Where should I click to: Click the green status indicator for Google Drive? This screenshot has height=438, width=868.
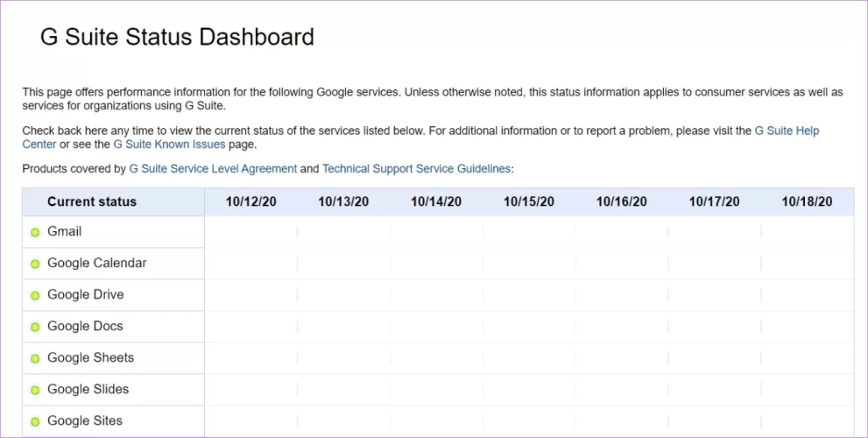coord(35,296)
